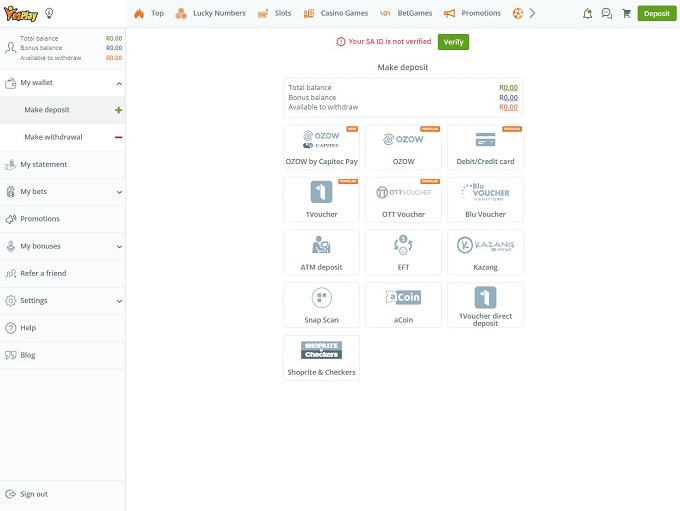Sign out of the account

click(x=34, y=494)
